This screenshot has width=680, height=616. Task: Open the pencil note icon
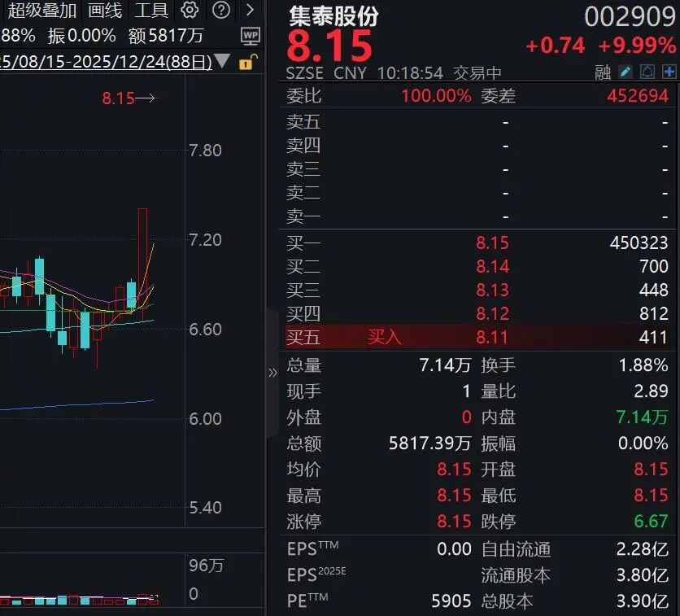tap(626, 72)
